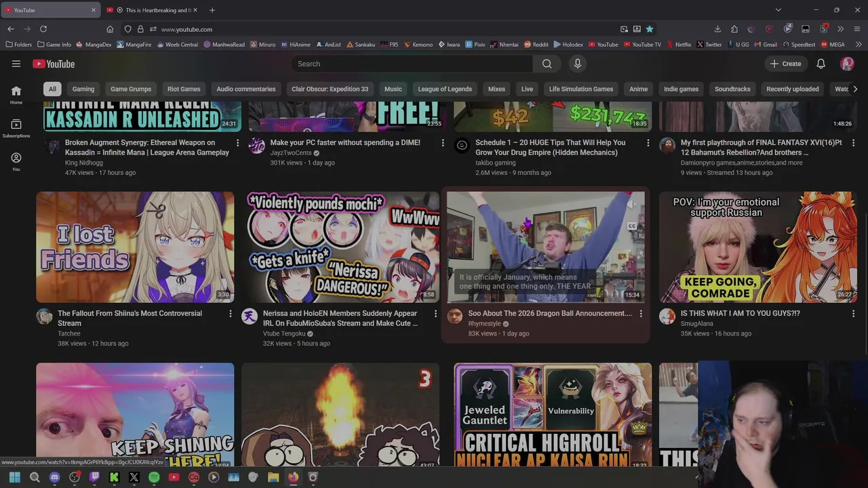The width and height of the screenshot is (868, 488).
Task: Open Subscriptions in the sidebar
Action: click(16, 128)
